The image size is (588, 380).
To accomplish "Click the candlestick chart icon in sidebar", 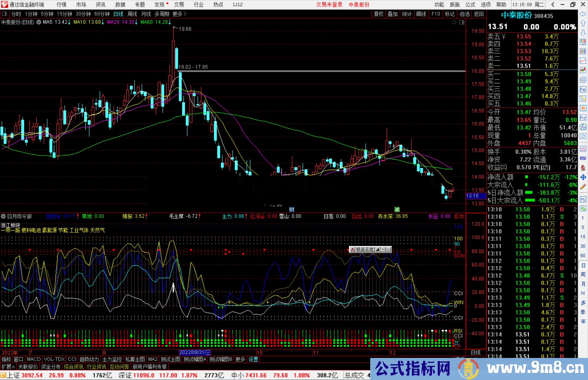I will click(583, 70).
